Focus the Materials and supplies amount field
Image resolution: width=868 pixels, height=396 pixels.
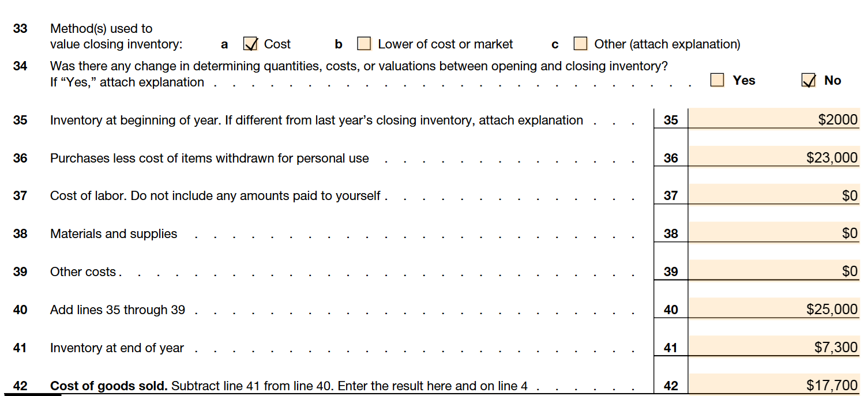(773, 233)
